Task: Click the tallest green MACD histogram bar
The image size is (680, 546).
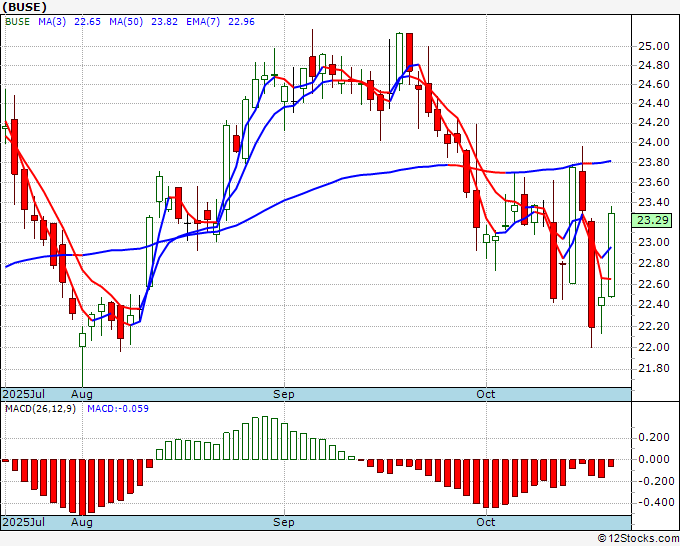Action: (265, 438)
